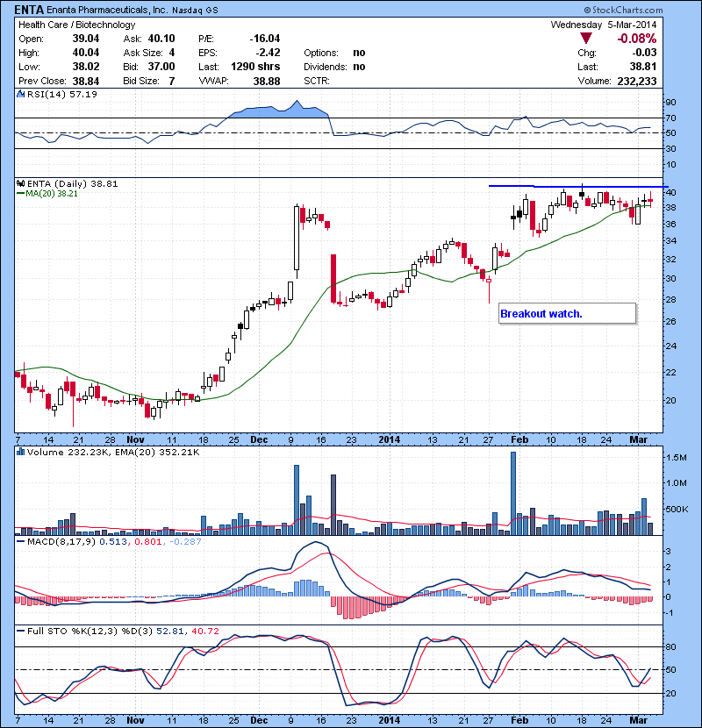Click the Nov label on price chart axis
The width and height of the screenshot is (702, 728).
pyautogui.click(x=135, y=439)
